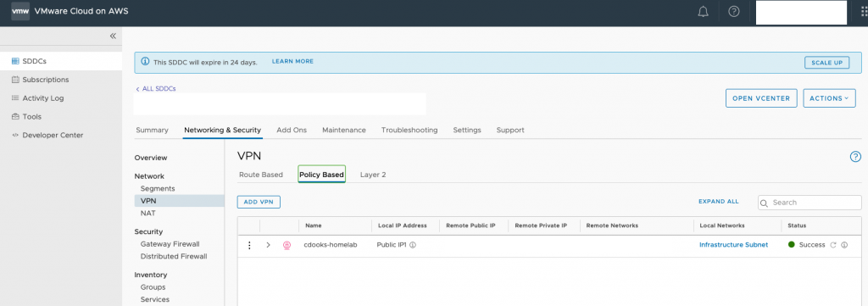
Task: Click info icon beside Public IP1
Action: coord(413,245)
